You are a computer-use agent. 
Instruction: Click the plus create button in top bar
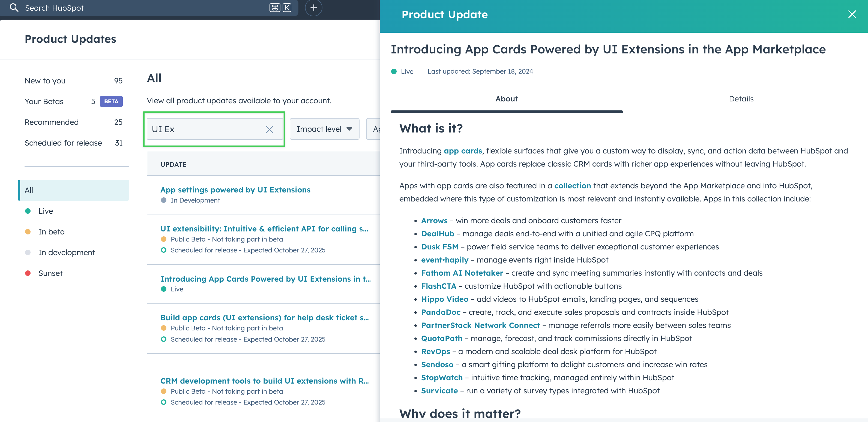click(313, 7)
